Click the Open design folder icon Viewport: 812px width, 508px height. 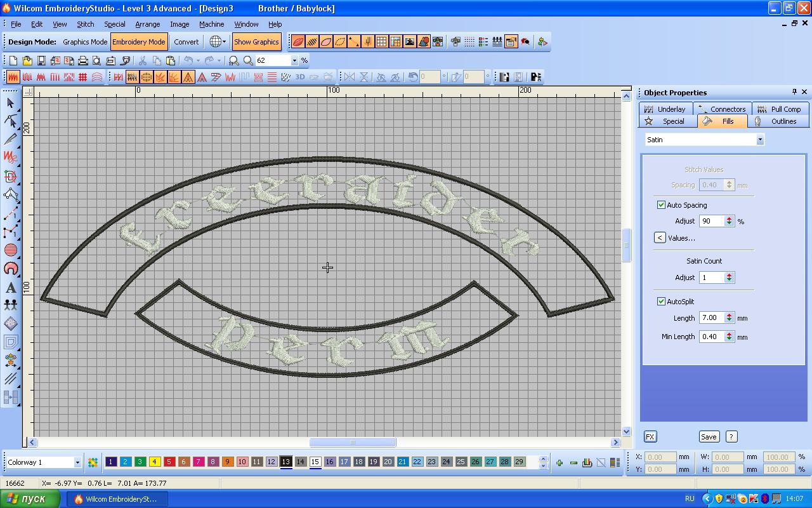click(x=27, y=60)
